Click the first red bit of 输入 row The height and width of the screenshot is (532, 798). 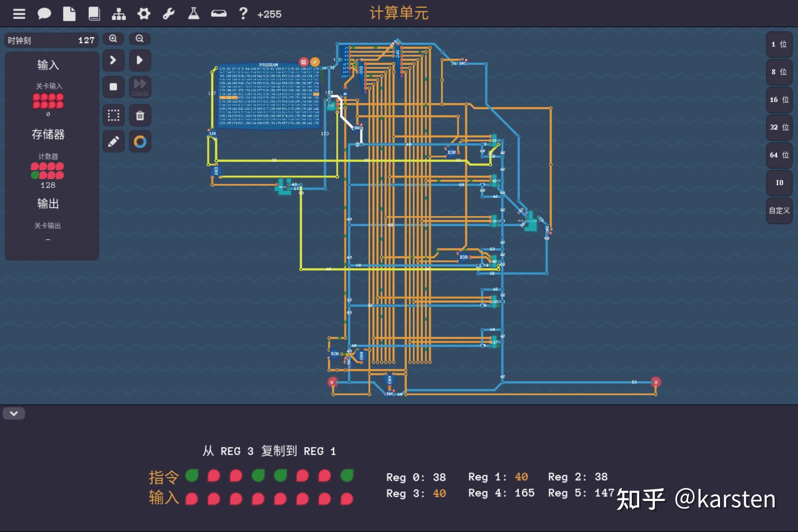tap(192, 499)
